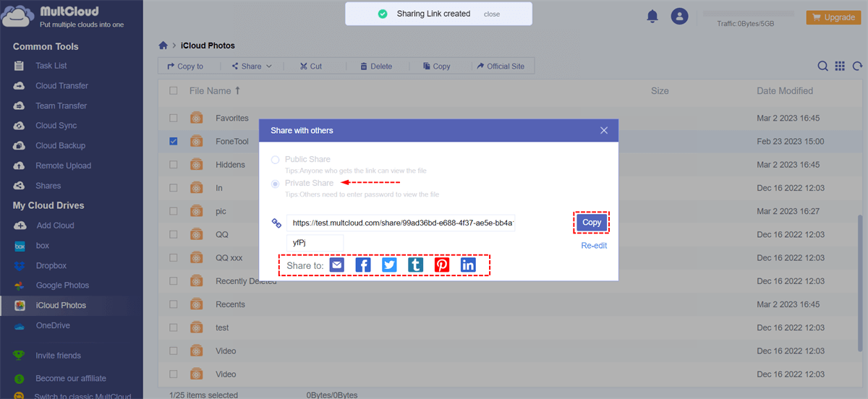868x399 pixels.
Task: Open Cloud Sync tool
Action: pyautogui.click(x=56, y=126)
